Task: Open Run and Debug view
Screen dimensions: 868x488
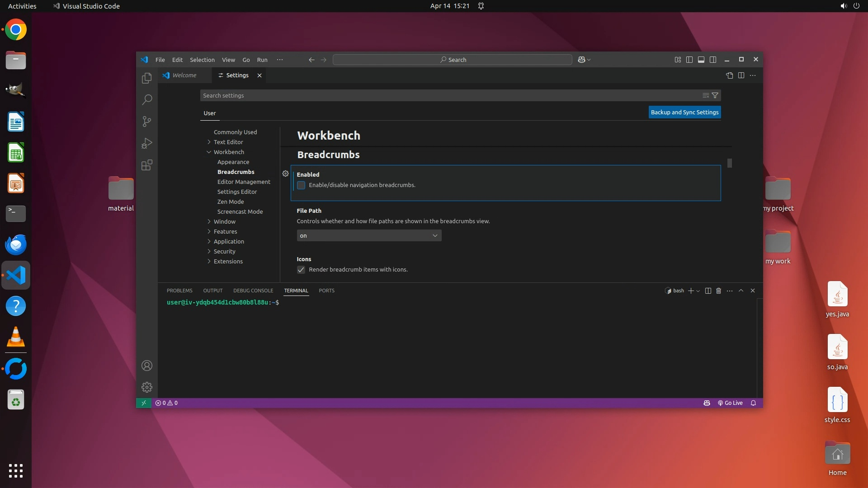Action: 146,143
